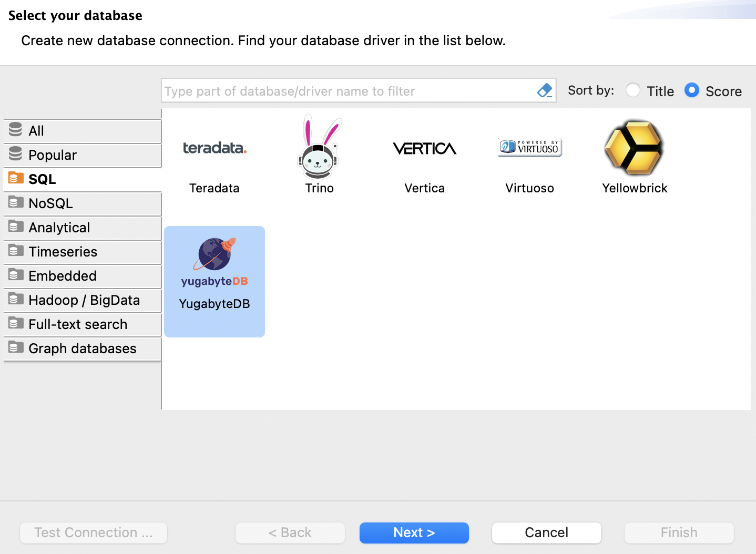Pick the Virtuoso driver icon
The width and height of the screenshot is (756, 554).
[x=529, y=147]
